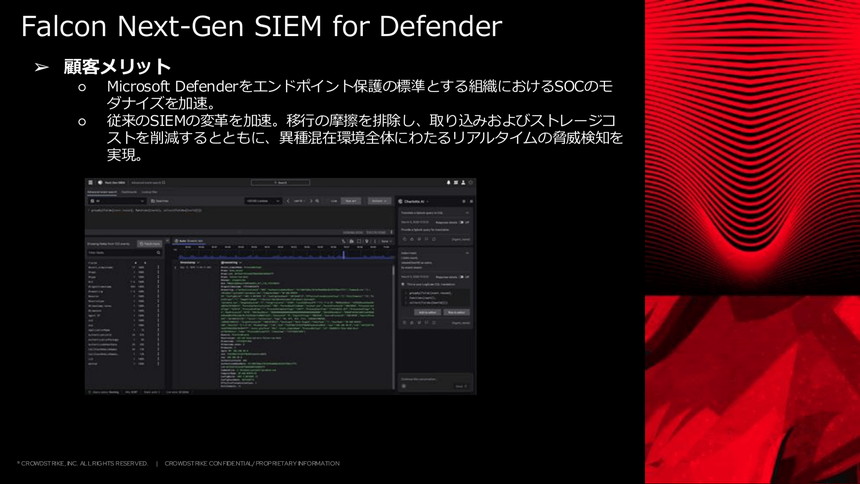Click Add to editor button

427,312
